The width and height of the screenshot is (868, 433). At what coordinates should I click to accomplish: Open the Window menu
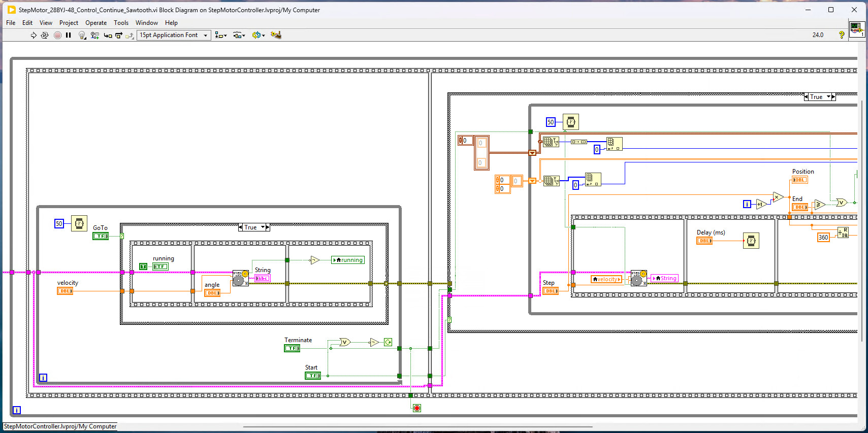[x=147, y=23]
